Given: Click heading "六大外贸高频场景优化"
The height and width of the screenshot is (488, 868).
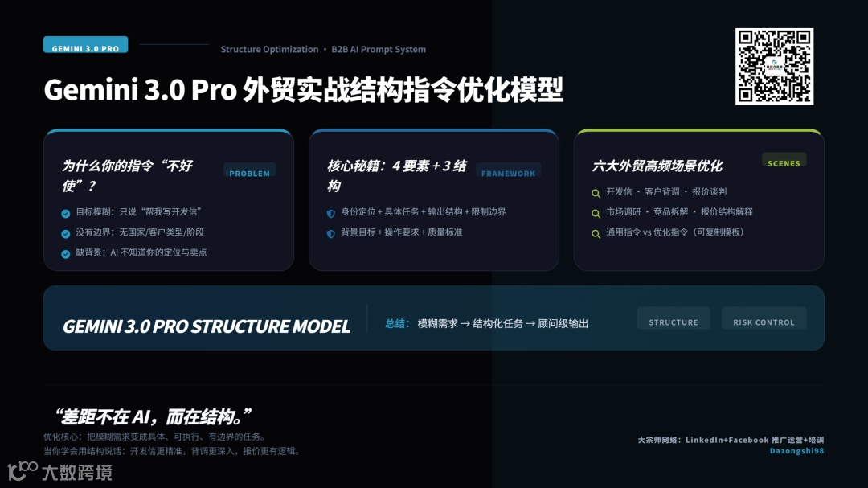Looking at the screenshot, I should [657, 166].
